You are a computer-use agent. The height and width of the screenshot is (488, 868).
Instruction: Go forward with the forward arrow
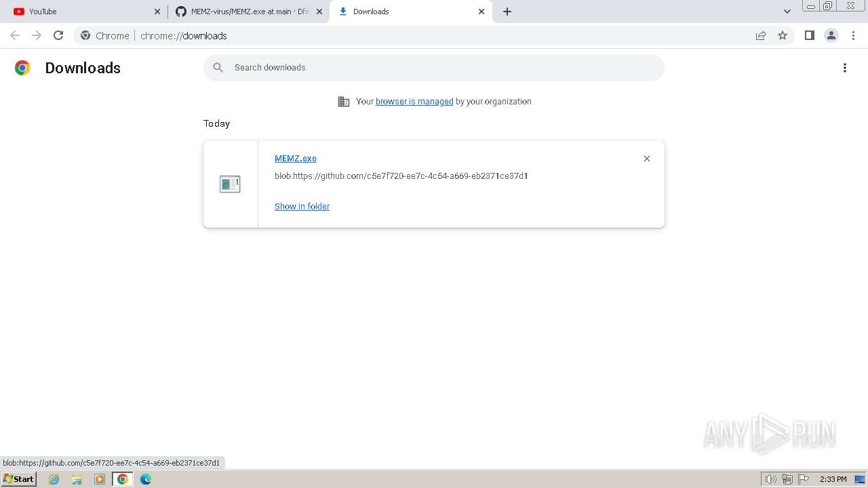(37, 35)
